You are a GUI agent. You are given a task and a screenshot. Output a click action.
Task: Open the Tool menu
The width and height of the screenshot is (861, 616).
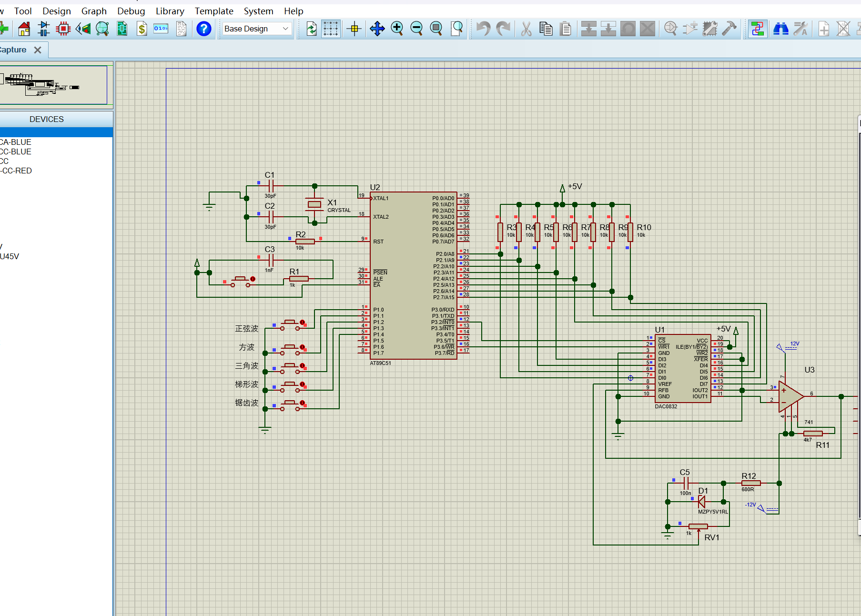click(x=23, y=11)
